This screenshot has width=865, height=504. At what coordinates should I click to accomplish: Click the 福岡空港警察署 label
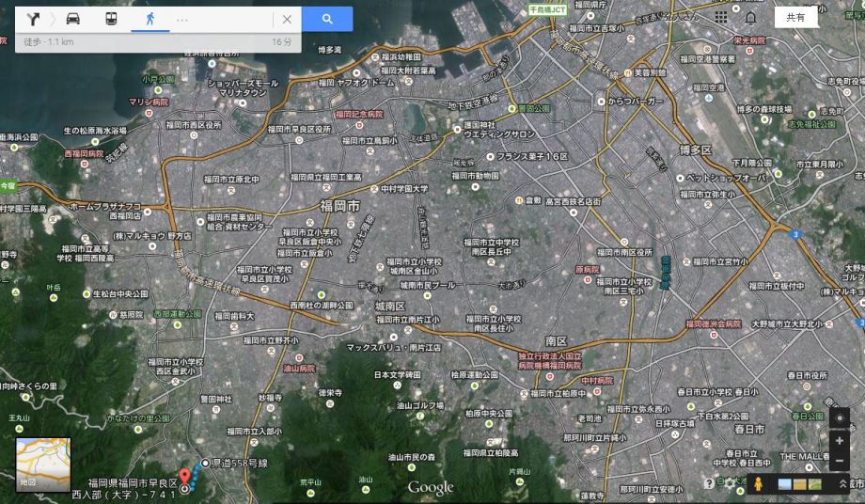(x=708, y=59)
